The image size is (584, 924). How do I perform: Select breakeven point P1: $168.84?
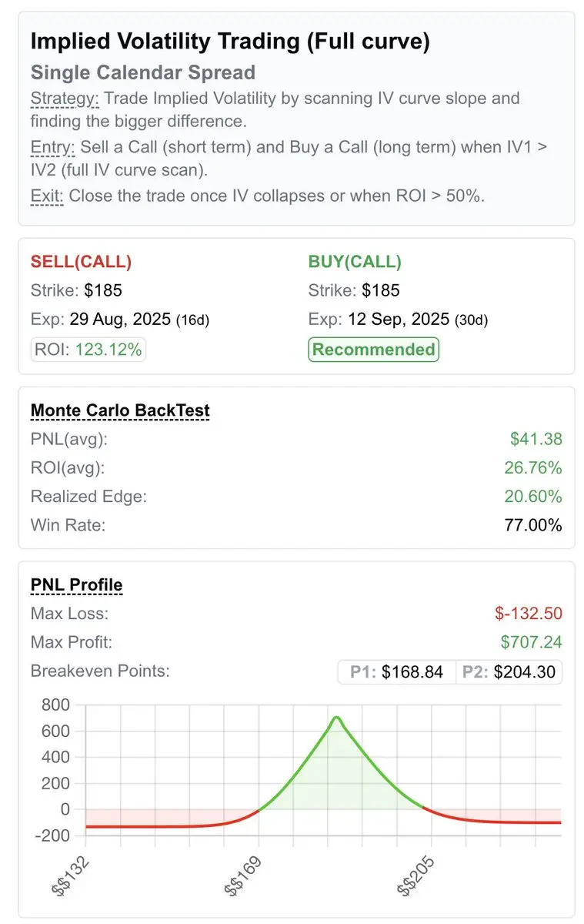397,671
